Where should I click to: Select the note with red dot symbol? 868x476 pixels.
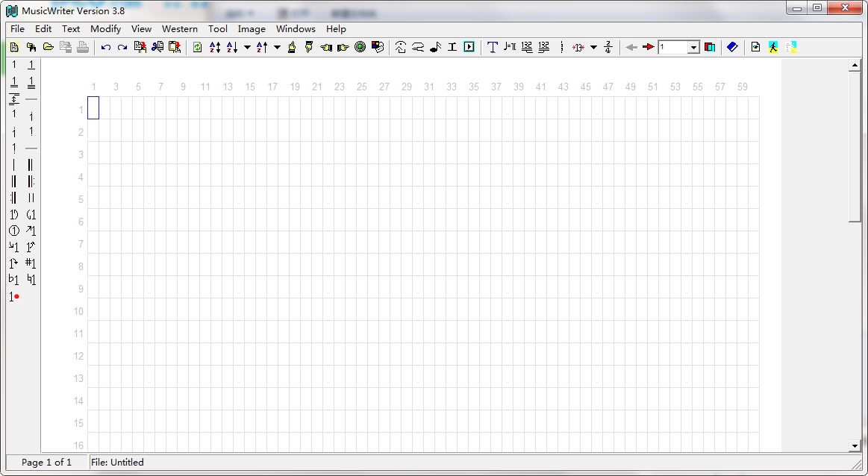pyautogui.click(x=14, y=296)
